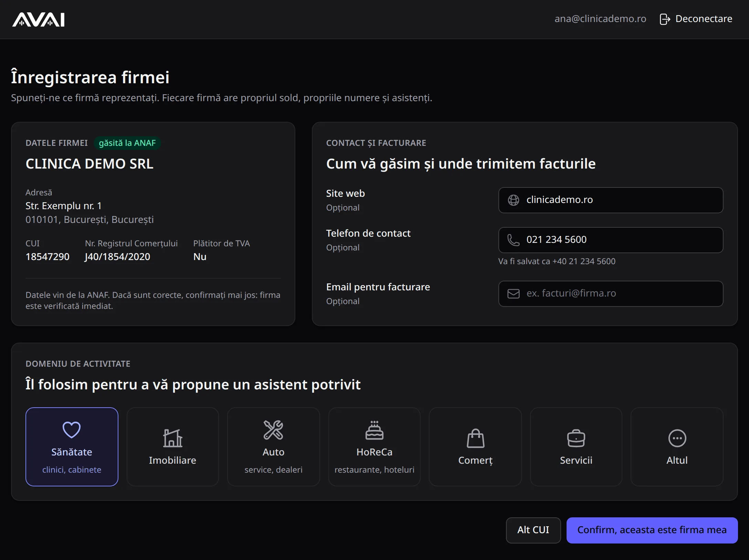Click 'service, dealeri' subtitle text
Screen dimensions: 749x560
click(273, 470)
